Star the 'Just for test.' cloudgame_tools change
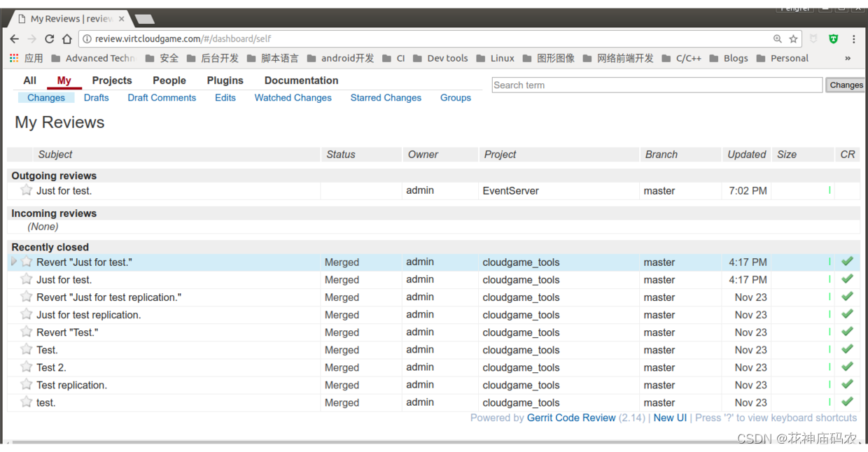868x452 pixels. click(27, 279)
